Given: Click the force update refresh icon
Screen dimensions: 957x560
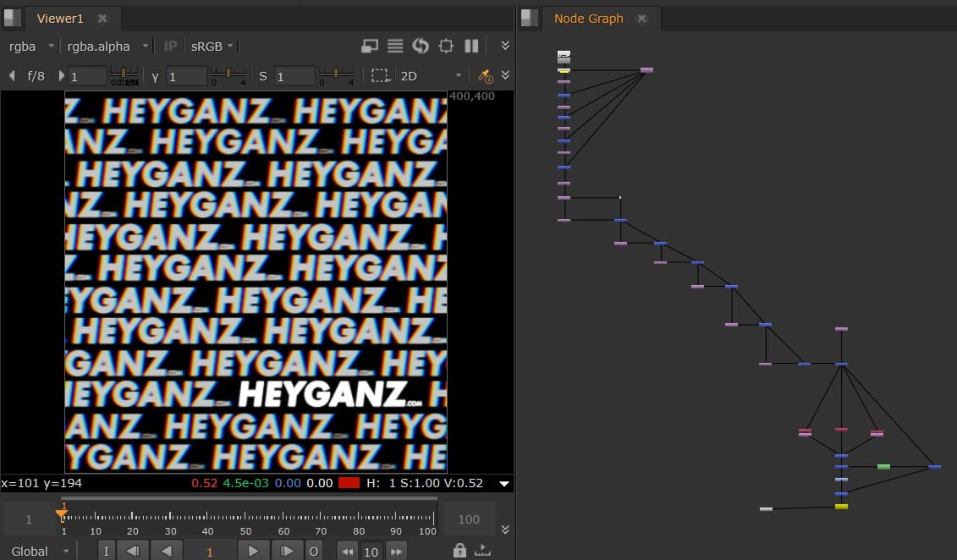Looking at the screenshot, I should tap(421, 46).
